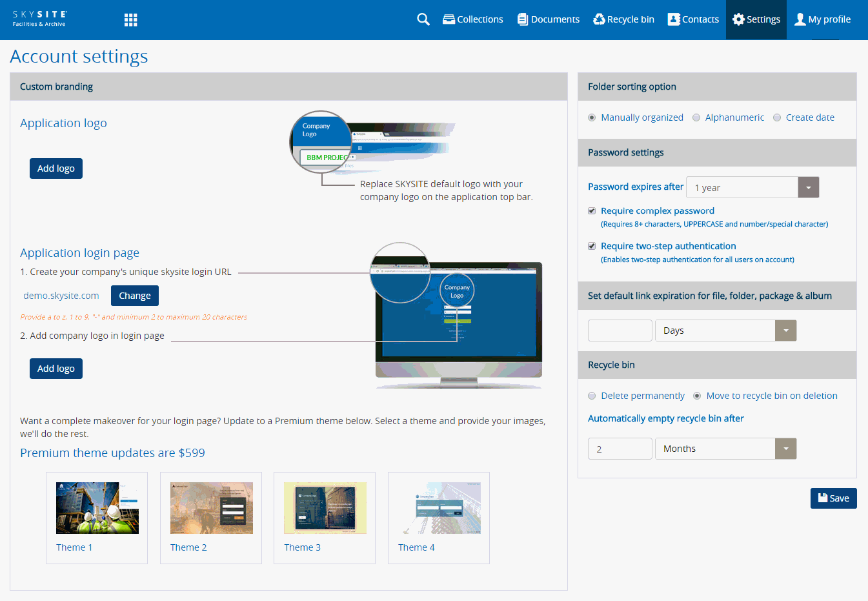
Task: Click the Theme 1 label
Action: pos(74,547)
